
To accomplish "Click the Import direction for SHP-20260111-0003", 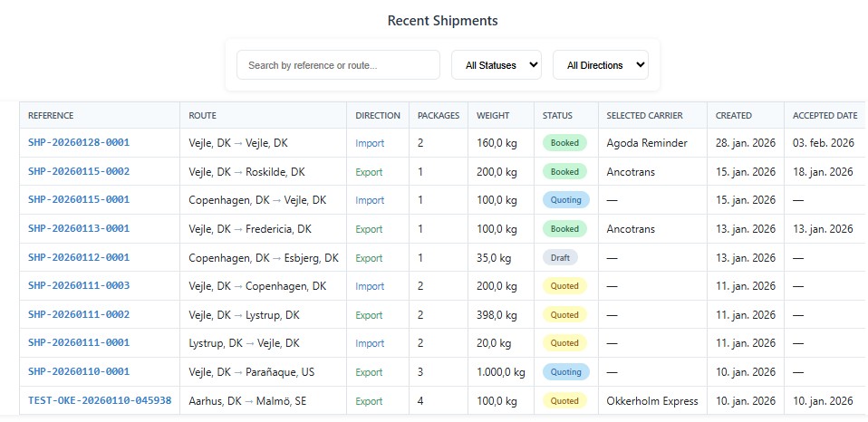I will [x=370, y=286].
